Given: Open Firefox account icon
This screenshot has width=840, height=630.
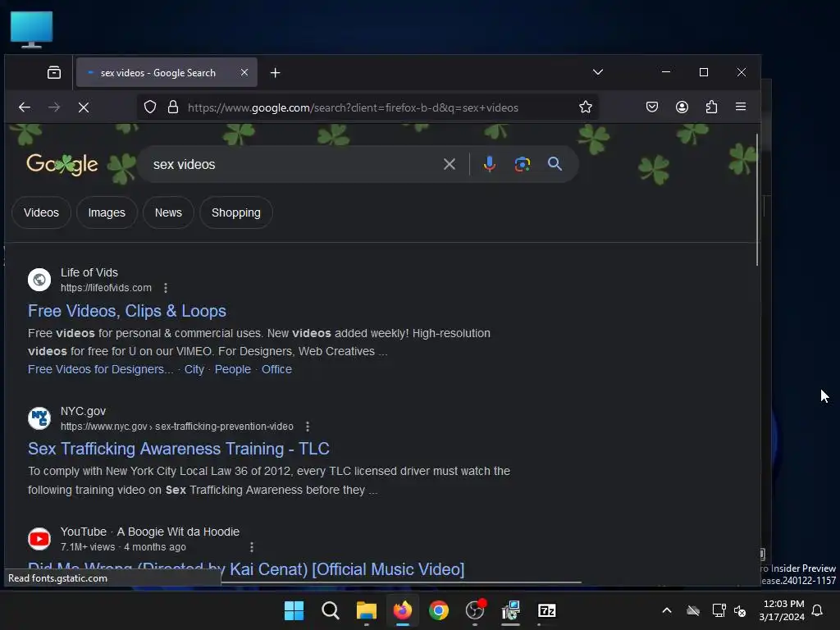Looking at the screenshot, I should 682,107.
